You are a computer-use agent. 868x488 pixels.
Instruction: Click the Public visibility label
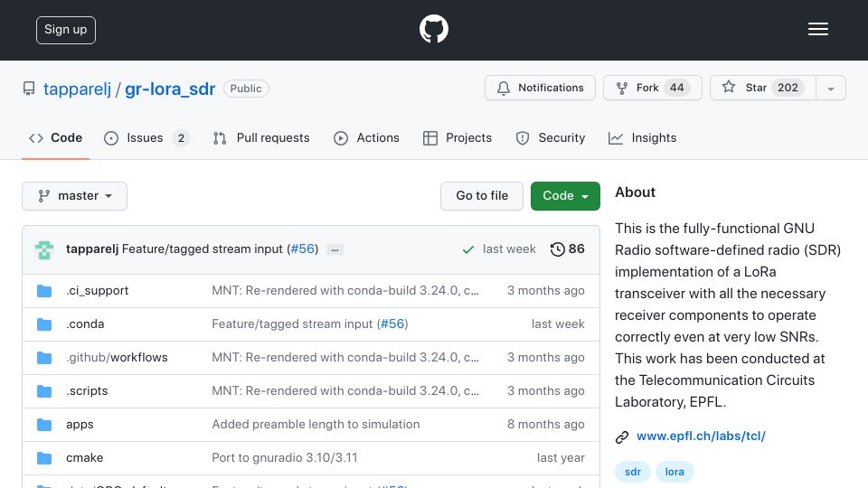tap(246, 89)
